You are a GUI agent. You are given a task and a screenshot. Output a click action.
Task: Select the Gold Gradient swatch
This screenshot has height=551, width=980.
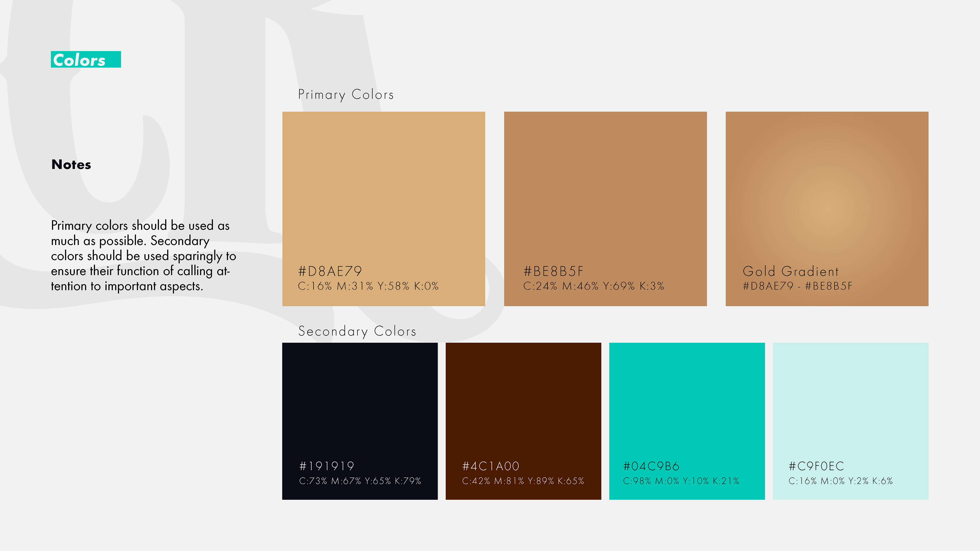point(827,209)
